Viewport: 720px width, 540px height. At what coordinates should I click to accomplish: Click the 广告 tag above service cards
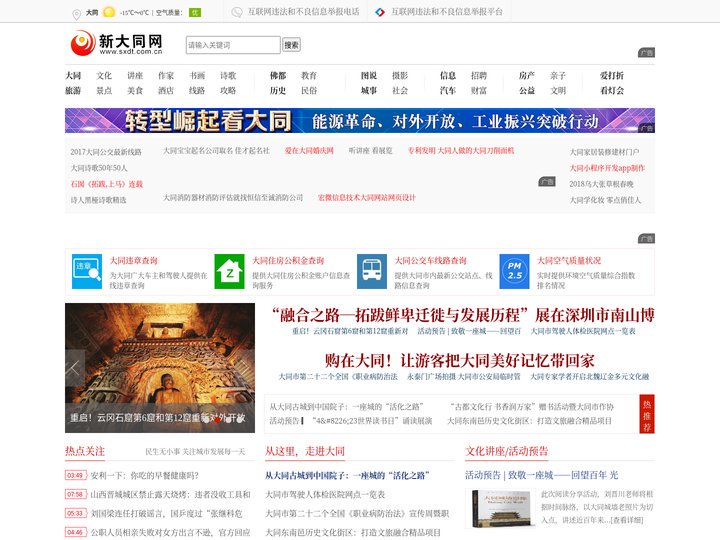coord(647,239)
